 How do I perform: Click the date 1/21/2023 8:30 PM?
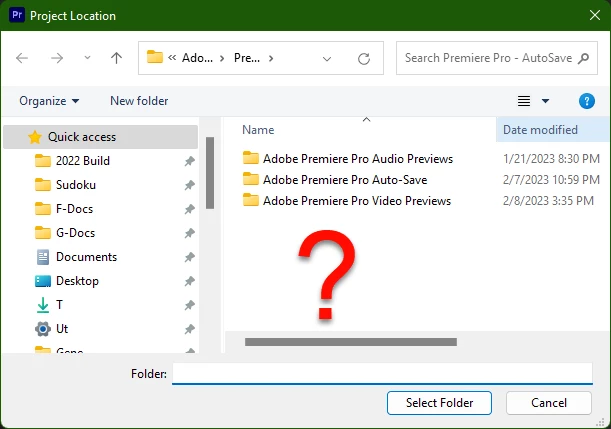[x=551, y=159]
